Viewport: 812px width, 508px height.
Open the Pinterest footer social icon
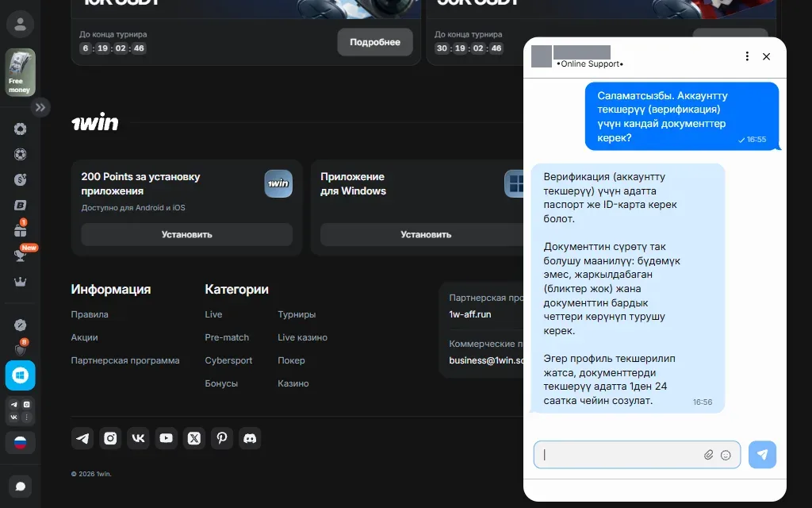click(x=222, y=438)
